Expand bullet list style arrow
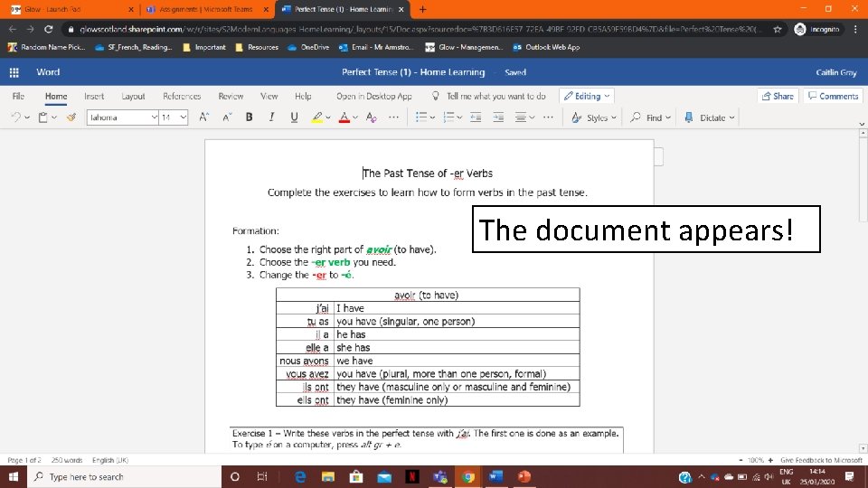 (x=432, y=117)
